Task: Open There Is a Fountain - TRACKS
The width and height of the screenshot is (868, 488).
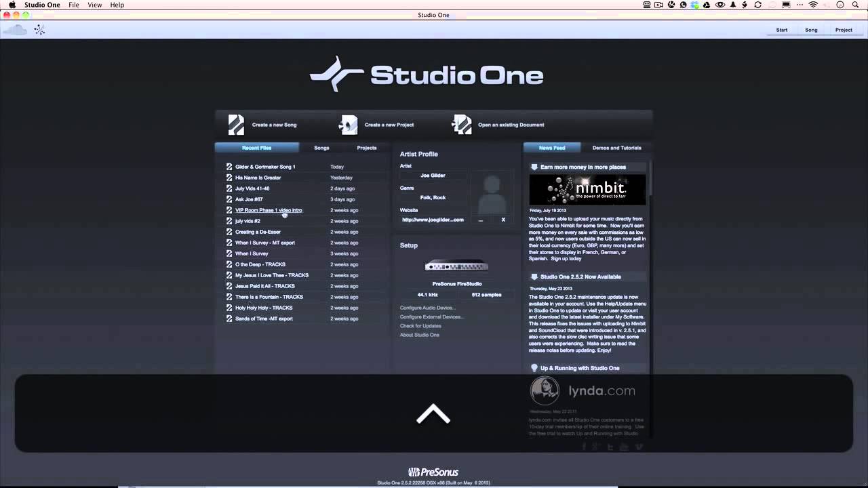Action: click(269, 297)
